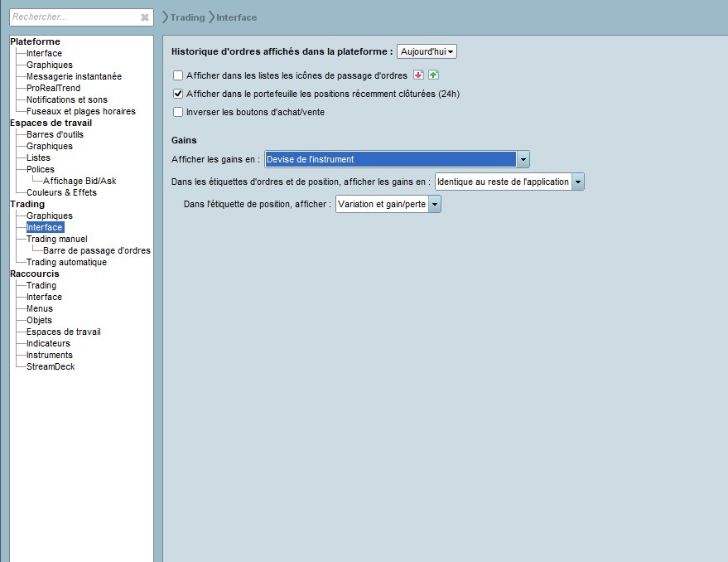This screenshot has width=728, height=562.
Task: Open Polices settings
Action: click(x=41, y=169)
